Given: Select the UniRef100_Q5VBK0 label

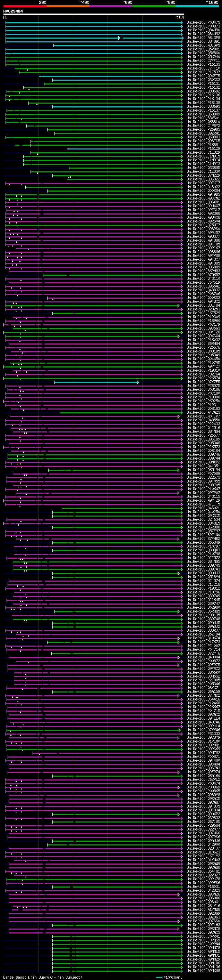Looking at the screenshot, I should click(203, 53).
